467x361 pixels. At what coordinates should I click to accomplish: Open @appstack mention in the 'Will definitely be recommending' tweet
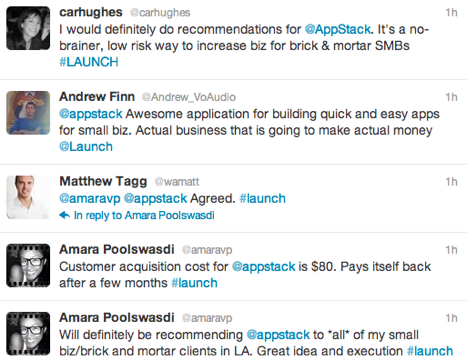[x=278, y=335]
